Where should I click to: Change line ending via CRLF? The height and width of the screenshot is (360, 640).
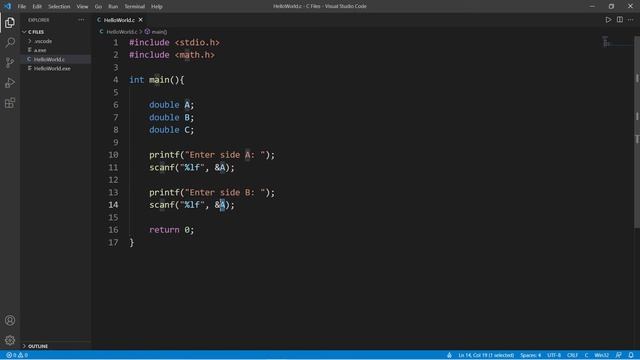572,355
